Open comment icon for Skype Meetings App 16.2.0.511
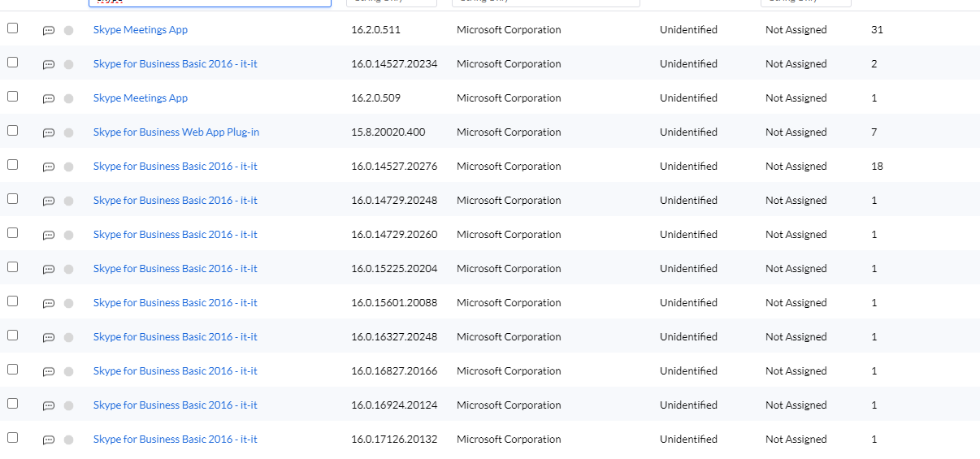 tap(49, 31)
